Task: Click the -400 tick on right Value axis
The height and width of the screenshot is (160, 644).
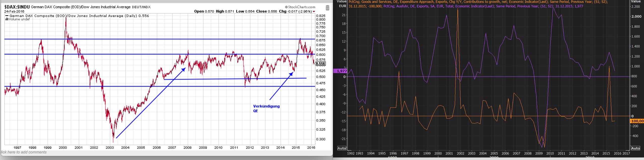Action: (x=635, y=136)
